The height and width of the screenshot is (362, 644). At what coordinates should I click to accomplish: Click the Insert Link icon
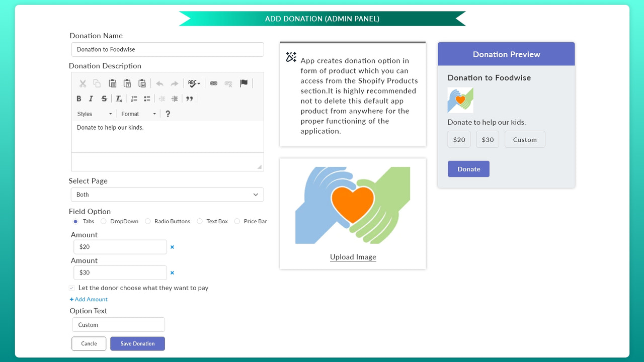(214, 83)
